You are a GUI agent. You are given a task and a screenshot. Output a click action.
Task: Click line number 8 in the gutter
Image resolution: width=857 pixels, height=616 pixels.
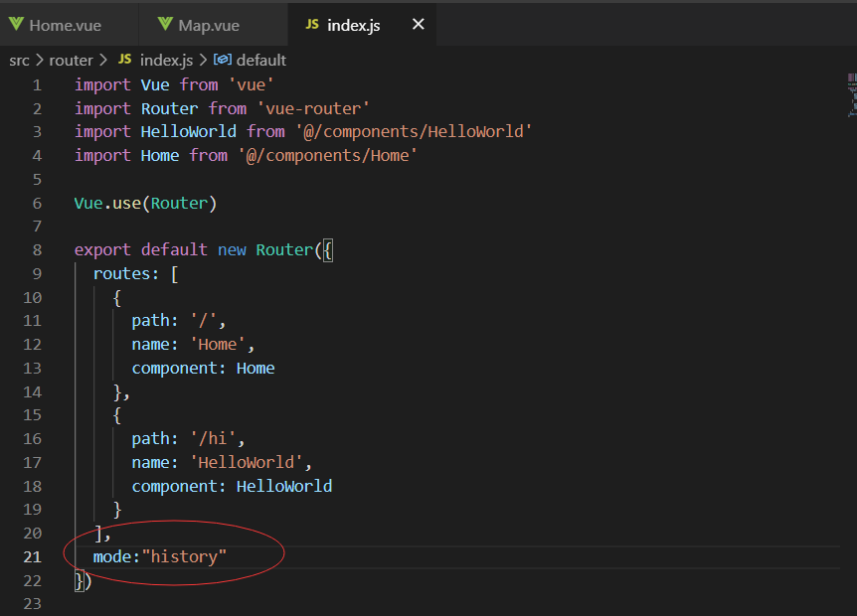(x=37, y=250)
